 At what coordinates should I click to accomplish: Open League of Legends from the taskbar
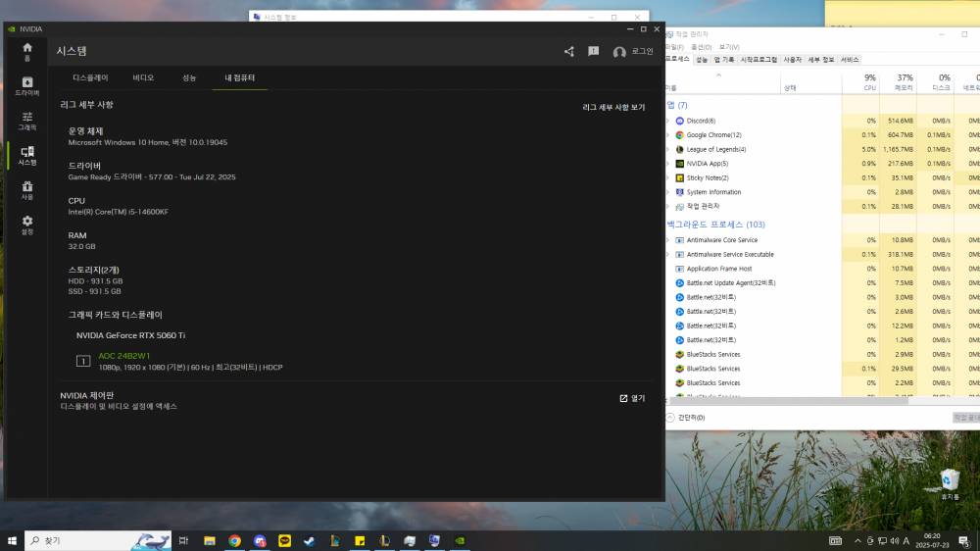pyautogui.click(x=384, y=541)
